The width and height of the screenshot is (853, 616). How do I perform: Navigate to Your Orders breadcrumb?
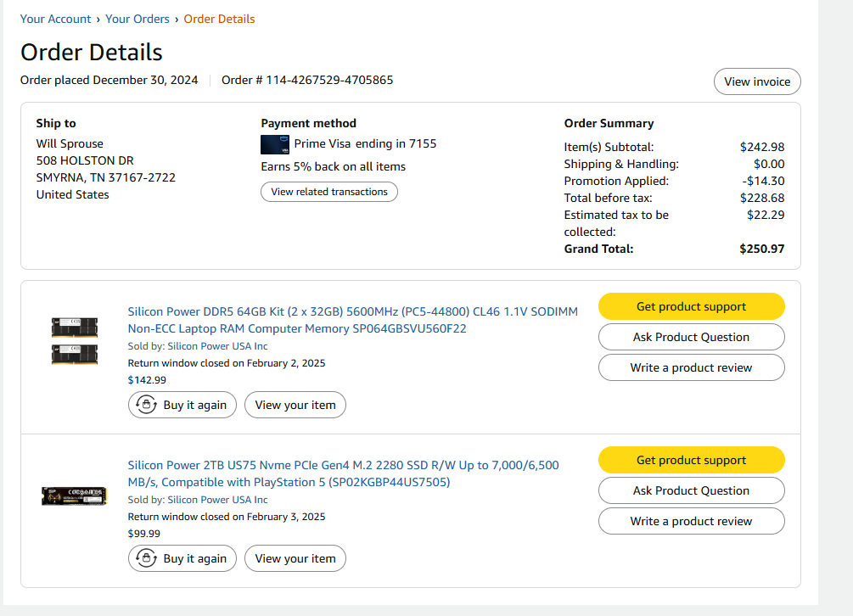pos(137,19)
